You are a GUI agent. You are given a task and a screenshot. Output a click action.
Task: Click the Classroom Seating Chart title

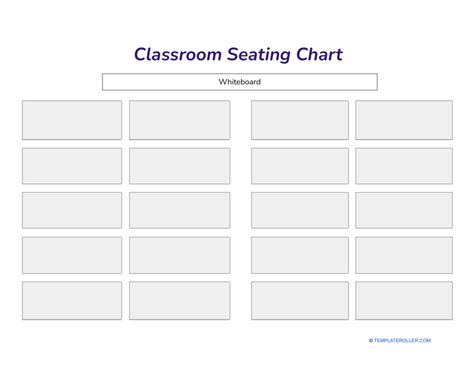(238, 54)
